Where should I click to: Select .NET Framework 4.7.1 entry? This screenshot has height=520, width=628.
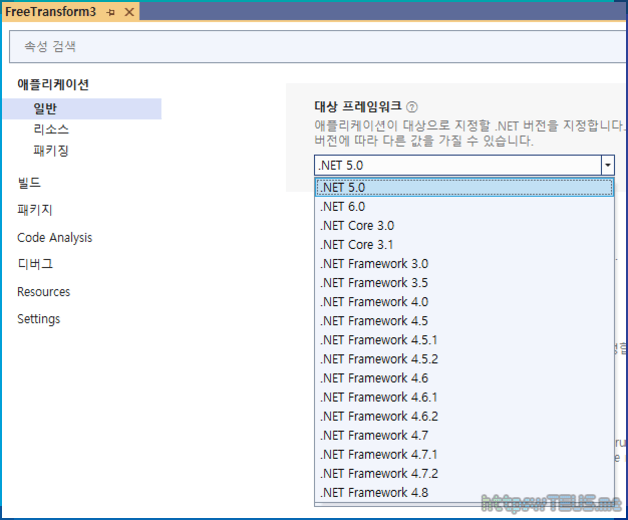464,455
